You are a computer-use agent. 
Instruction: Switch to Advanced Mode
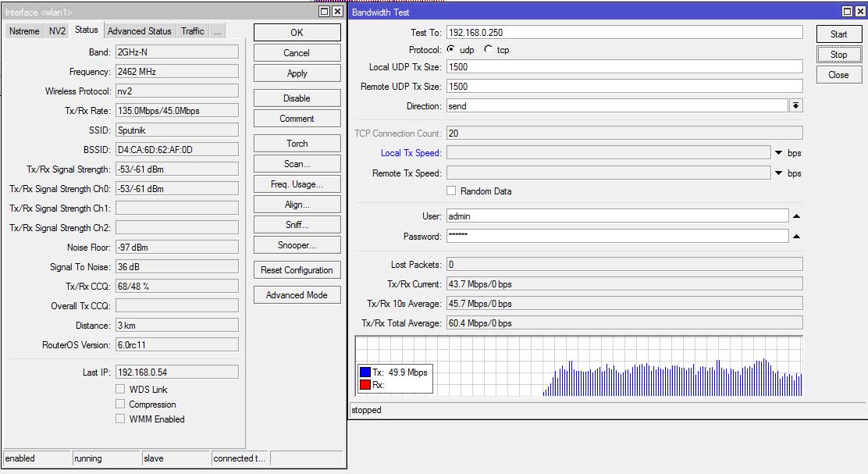(x=297, y=295)
